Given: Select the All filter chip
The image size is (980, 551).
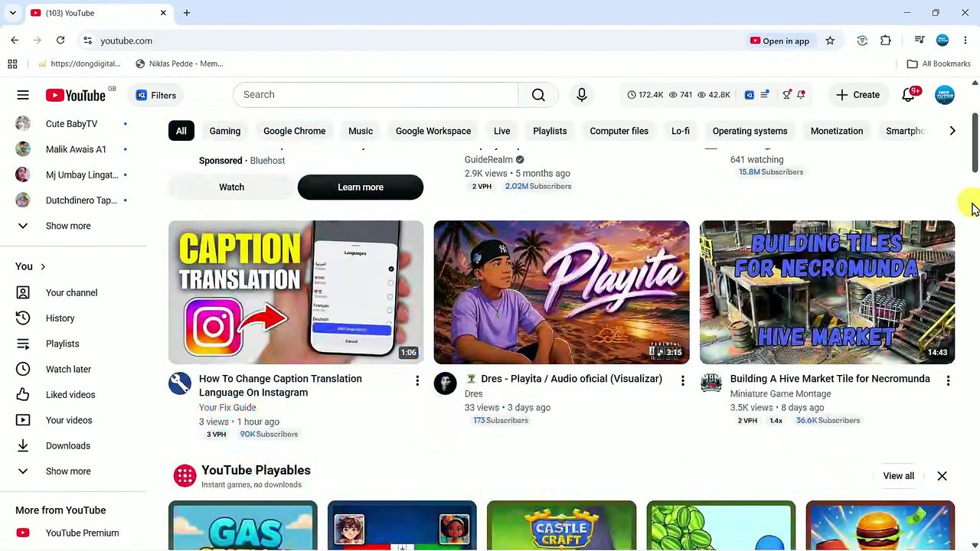Looking at the screenshot, I should click(x=181, y=131).
